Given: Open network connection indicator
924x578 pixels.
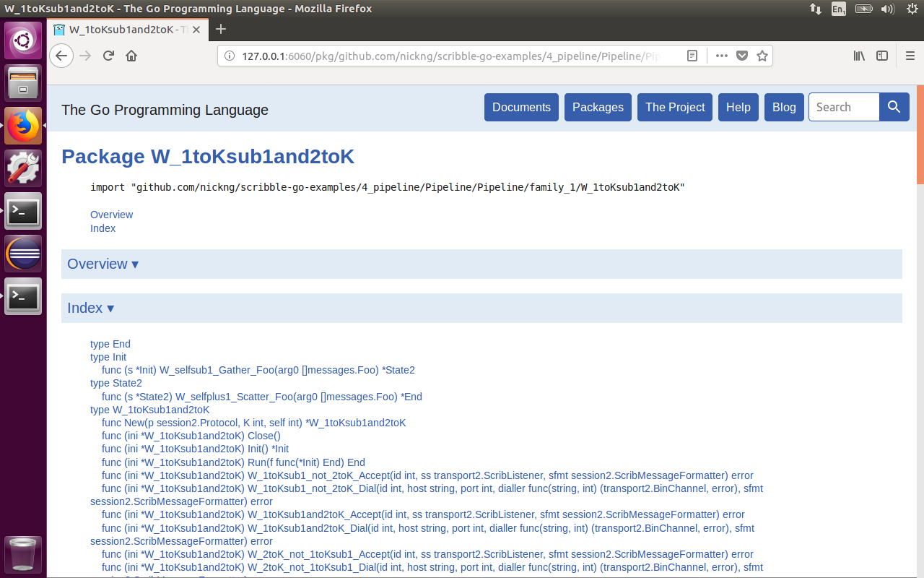Looking at the screenshot, I should click(x=816, y=9).
